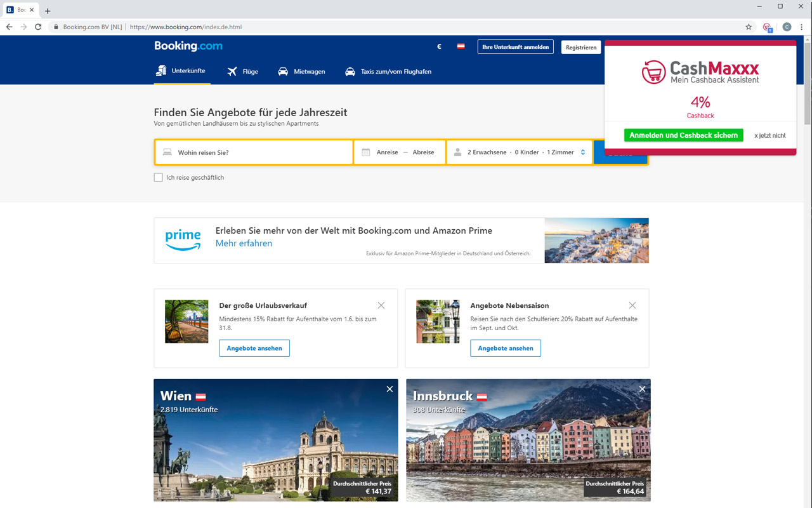Switch to the Mietwagen tab
The image size is (812, 508).
pos(301,72)
